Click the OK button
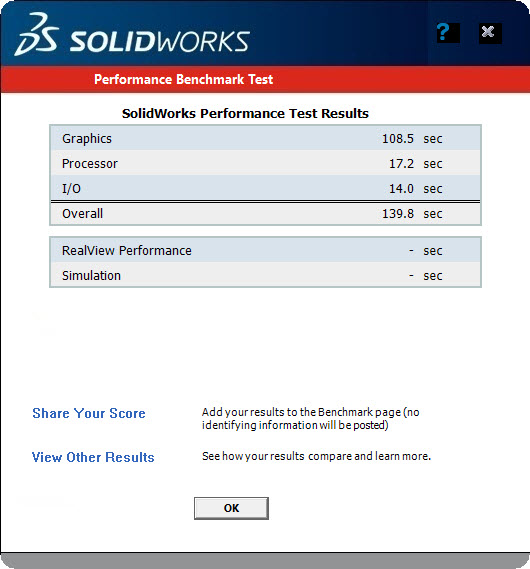Viewport: 530px width, 569px height. coord(231,508)
